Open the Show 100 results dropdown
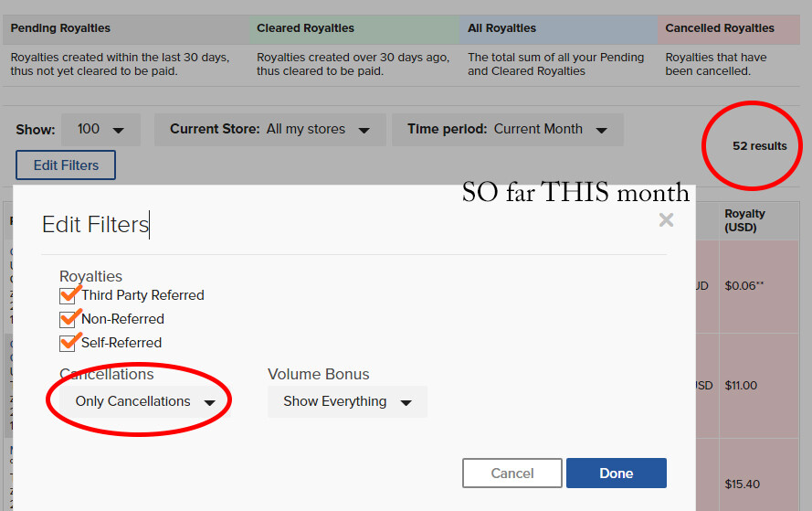Screen dimensions: 812x511 (101, 130)
